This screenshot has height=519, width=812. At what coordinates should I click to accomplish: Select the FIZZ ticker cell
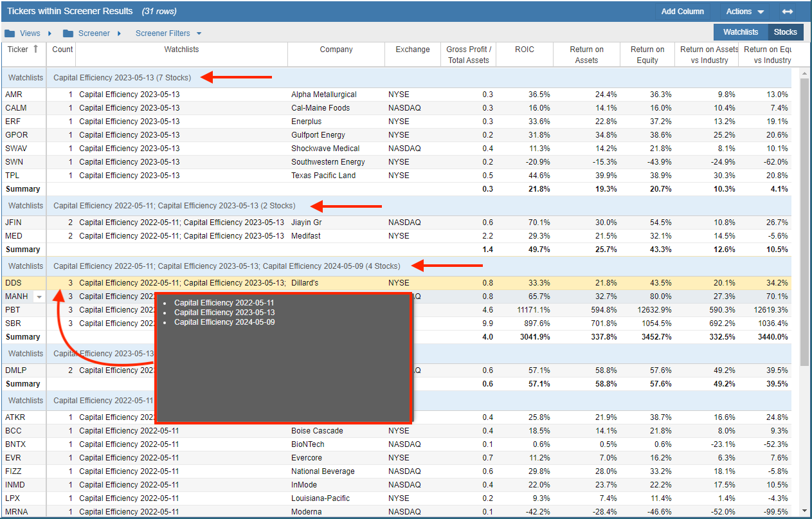click(x=24, y=471)
